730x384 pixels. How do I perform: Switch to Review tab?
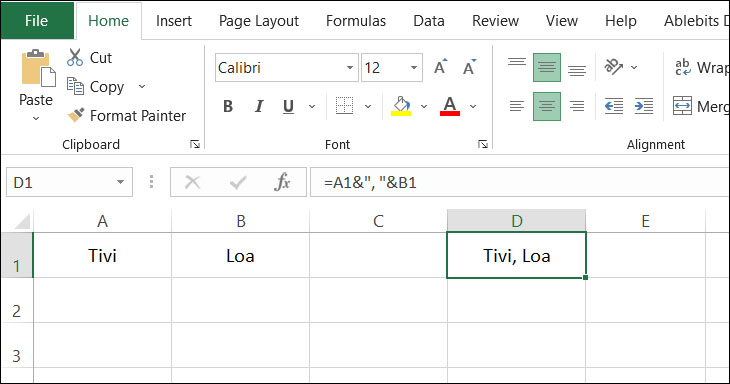pyautogui.click(x=495, y=20)
